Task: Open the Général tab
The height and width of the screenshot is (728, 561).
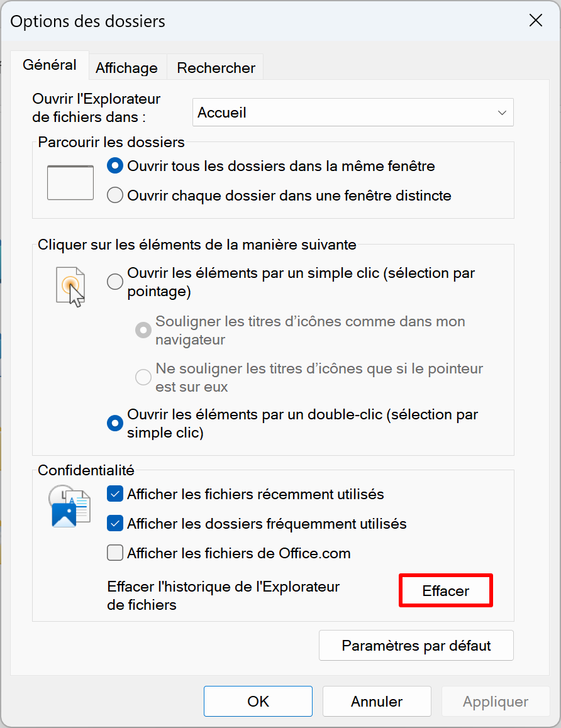Action: coord(50,65)
